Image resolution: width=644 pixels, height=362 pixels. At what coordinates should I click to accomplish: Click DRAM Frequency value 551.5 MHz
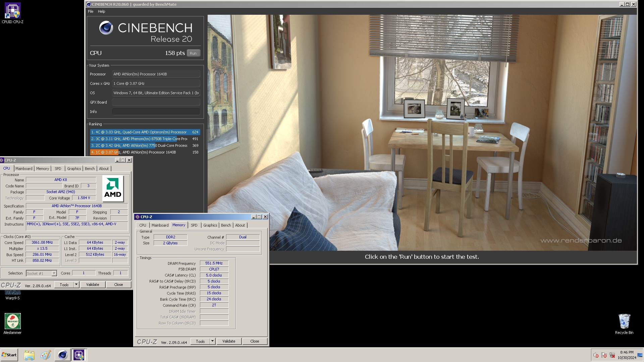[214, 263]
